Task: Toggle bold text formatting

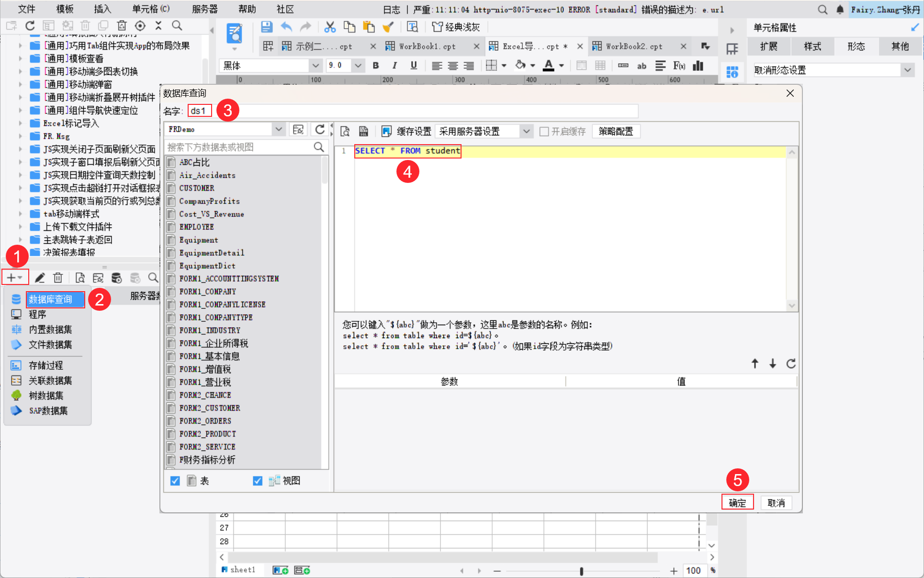Action: pyautogui.click(x=376, y=66)
